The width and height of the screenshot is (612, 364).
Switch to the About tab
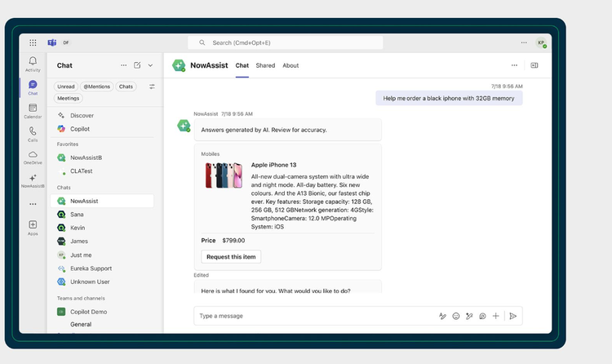[x=290, y=65]
